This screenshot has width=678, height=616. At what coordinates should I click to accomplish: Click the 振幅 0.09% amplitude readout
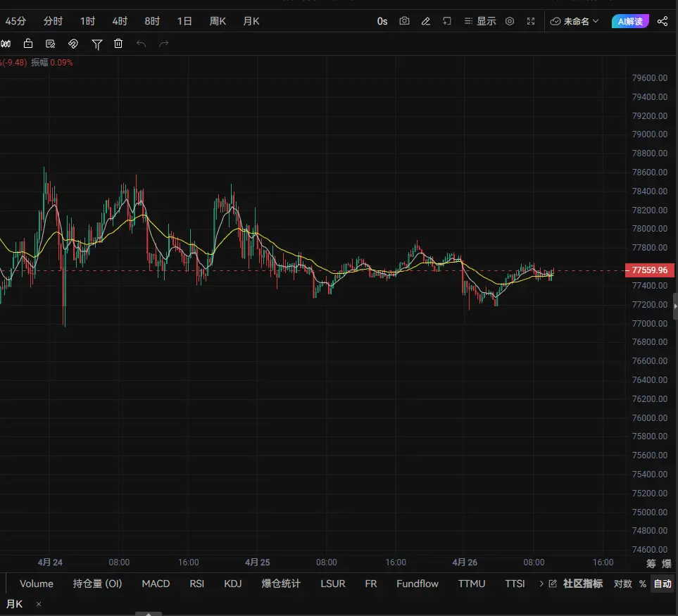51,62
